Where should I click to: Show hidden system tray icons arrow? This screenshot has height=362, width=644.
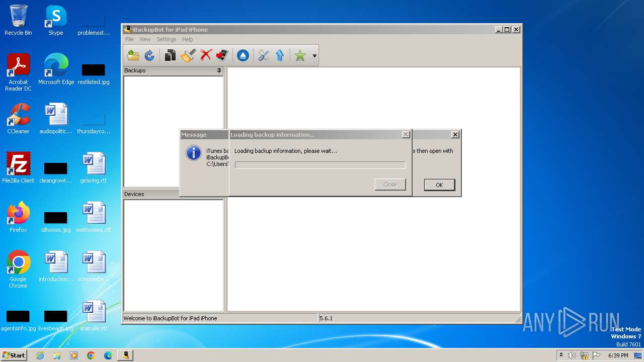[x=561, y=355]
